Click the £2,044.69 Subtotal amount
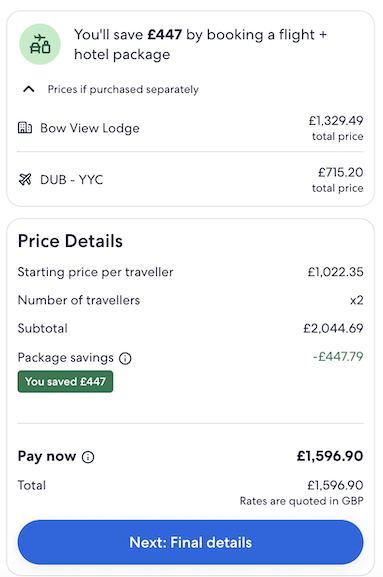 [333, 328]
